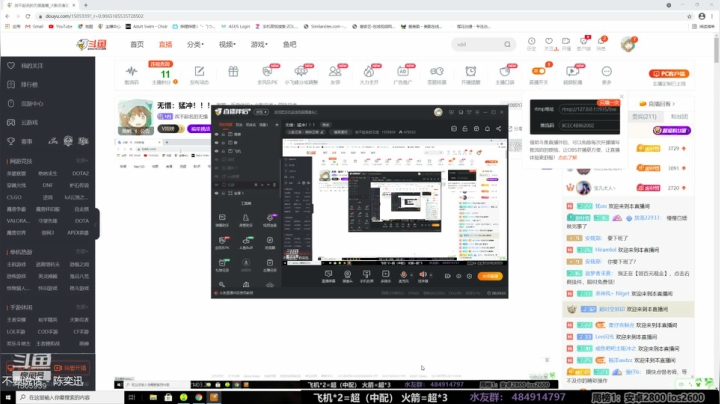Toggle eye visibility for 全屏1 source
720x404 pixels.
[217, 193]
